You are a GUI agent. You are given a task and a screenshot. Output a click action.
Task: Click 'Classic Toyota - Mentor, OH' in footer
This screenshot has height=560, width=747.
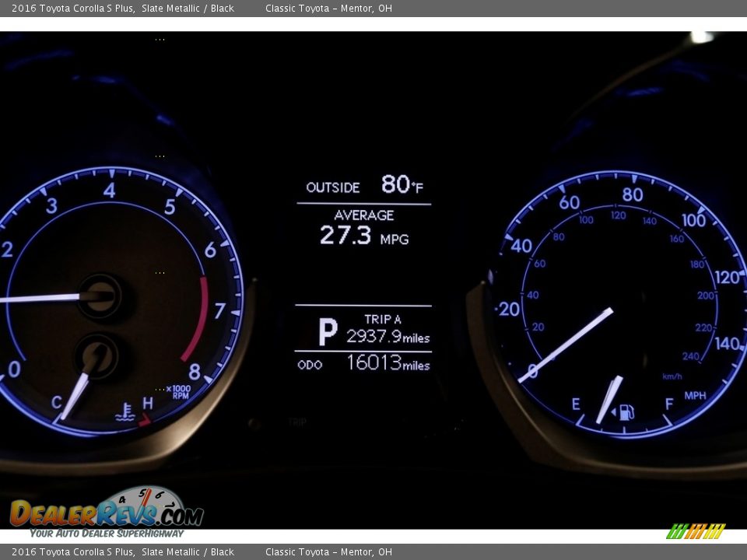(x=328, y=552)
